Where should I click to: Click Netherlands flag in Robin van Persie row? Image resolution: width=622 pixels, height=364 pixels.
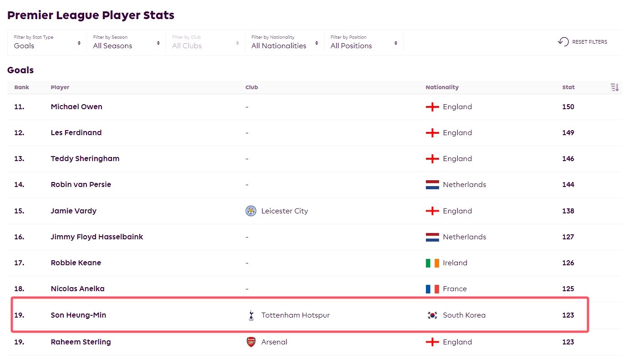[432, 185]
